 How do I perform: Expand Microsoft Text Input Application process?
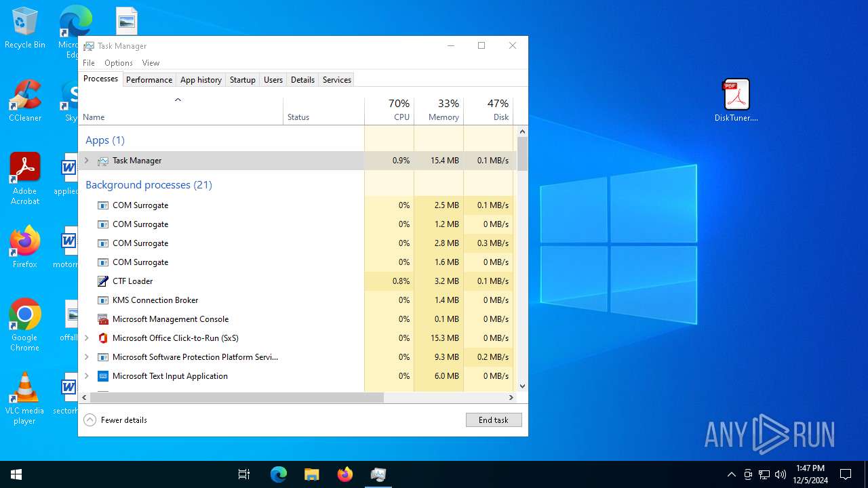coord(86,376)
